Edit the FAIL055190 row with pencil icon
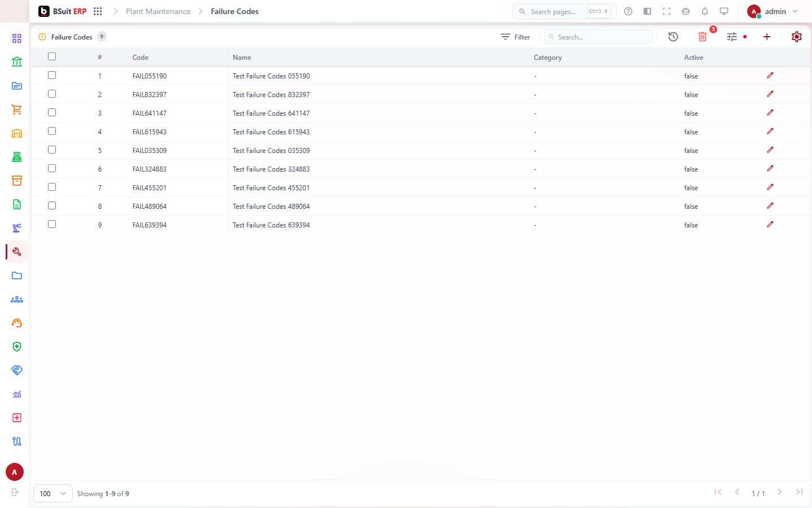Image resolution: width=812 pixels, height=508 pixels. (770, 76)
